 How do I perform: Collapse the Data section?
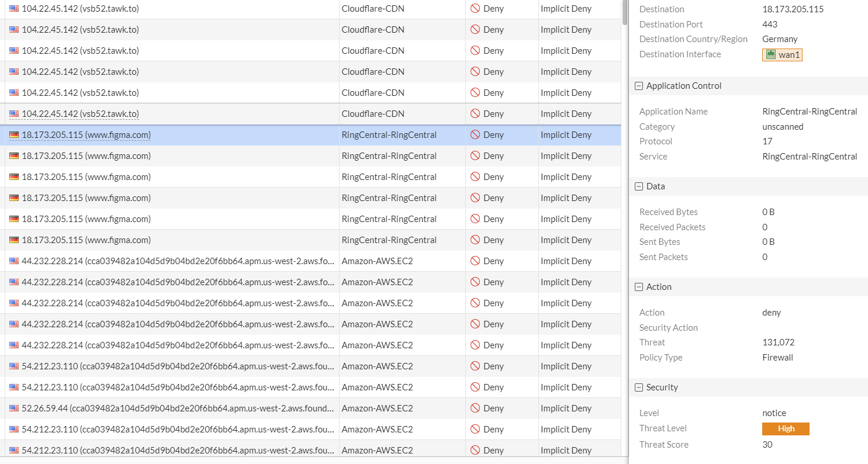639,186
